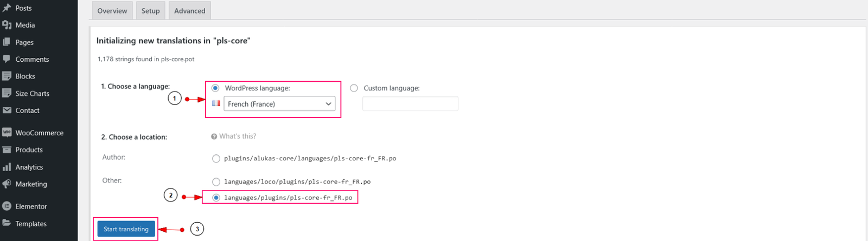This screenshot has width=868, height=241.
Task: Click the Comments speech bubble icon
Action: (7, 59)
